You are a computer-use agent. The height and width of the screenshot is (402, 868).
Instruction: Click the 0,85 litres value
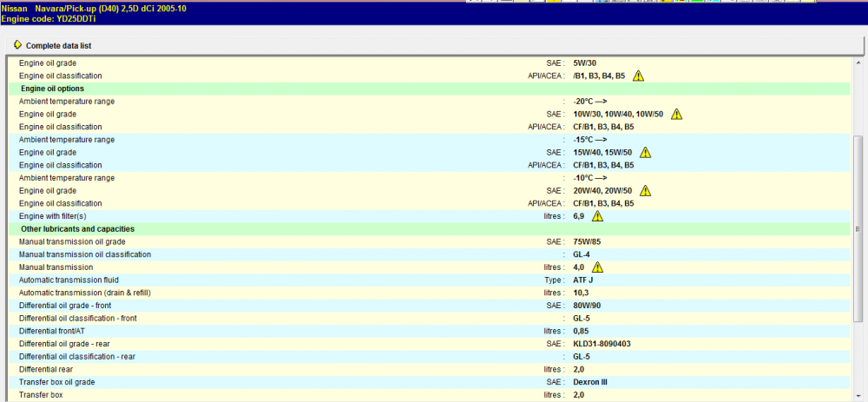[x=581, y=331]
